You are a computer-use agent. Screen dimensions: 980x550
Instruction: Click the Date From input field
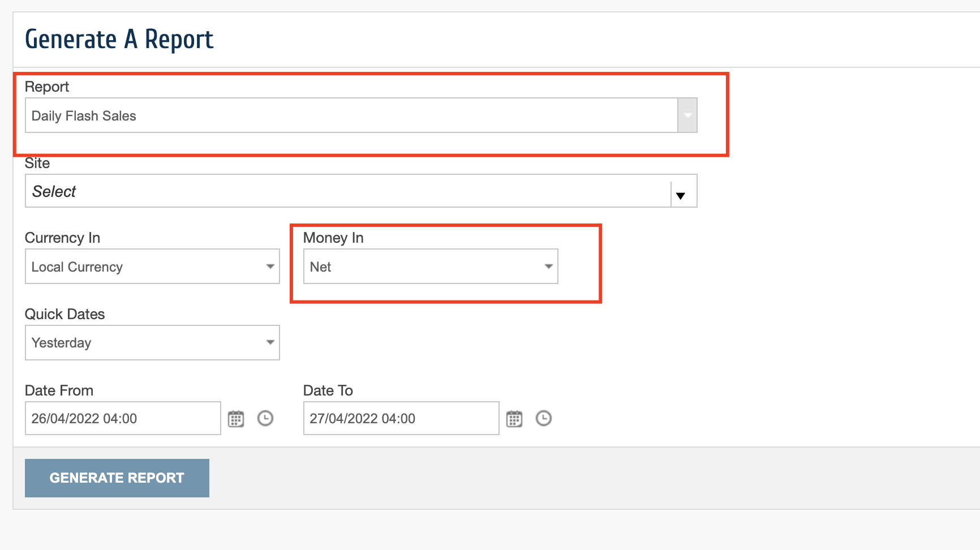point(122,418)
